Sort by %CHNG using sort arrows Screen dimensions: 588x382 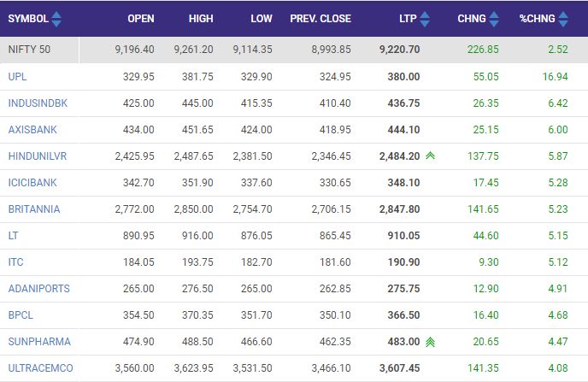pyautogui.click(x=564, y=18)
